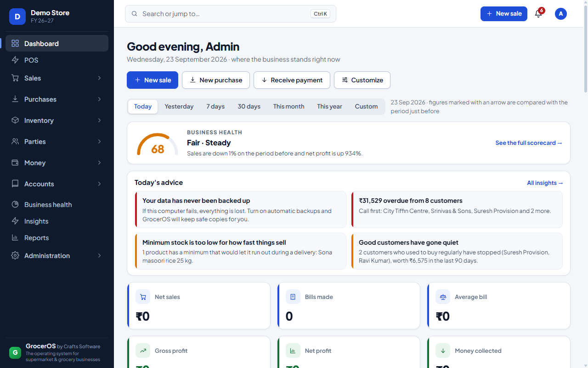588x368 pixels.
Task: Click the Net profit chart icon
Action: [x=293, y=351]
